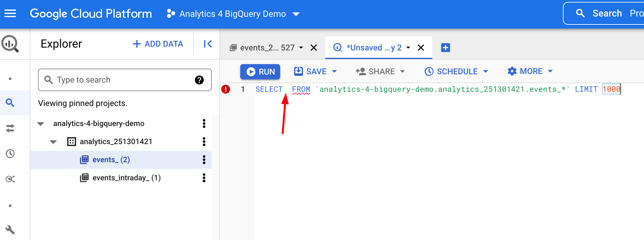The width and height of the screenshot is (644, 240).
Task: Open the project selector dropdown
Action: click(233, 14)
